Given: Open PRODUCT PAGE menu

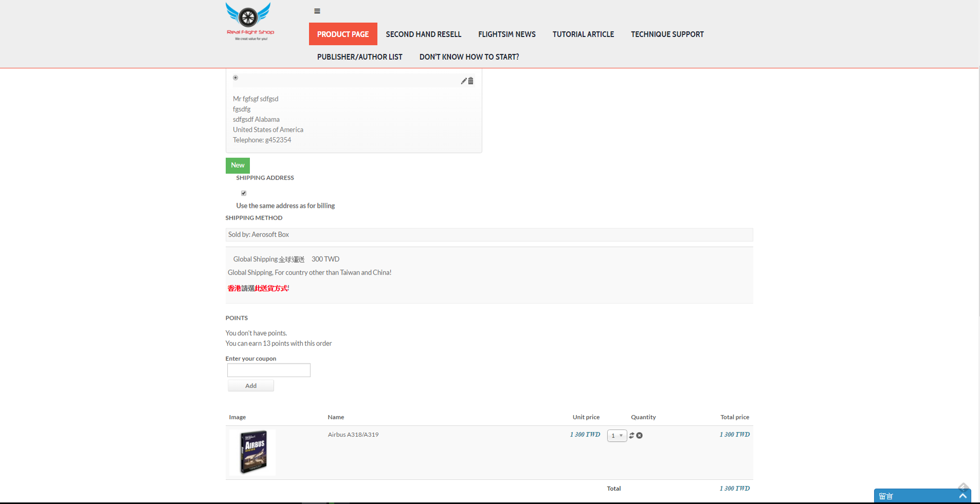Looking at the screenshot, I should coord(343,34).
